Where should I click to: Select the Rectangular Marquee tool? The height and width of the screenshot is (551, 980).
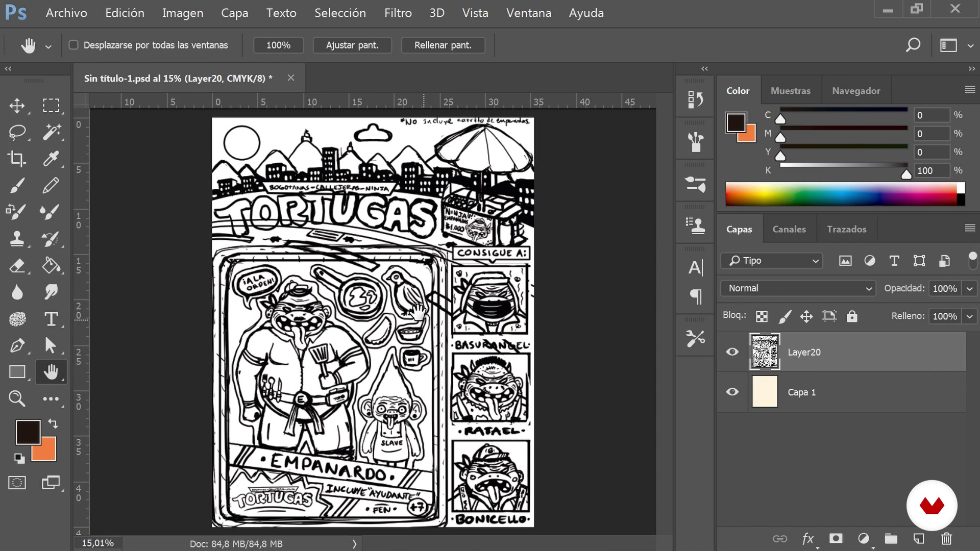[51, 106]
